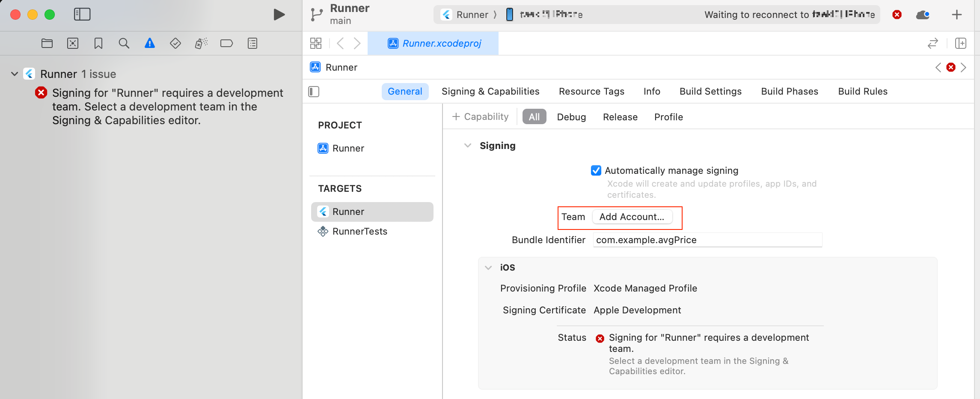Open the library with plus button
980x399 pixels.
[957, 15]
